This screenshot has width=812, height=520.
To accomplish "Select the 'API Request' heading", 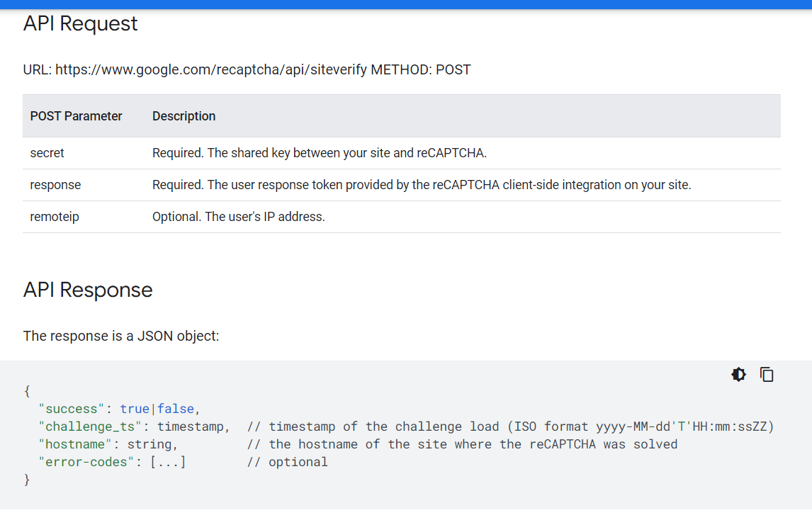I will (x=80, y=24).
